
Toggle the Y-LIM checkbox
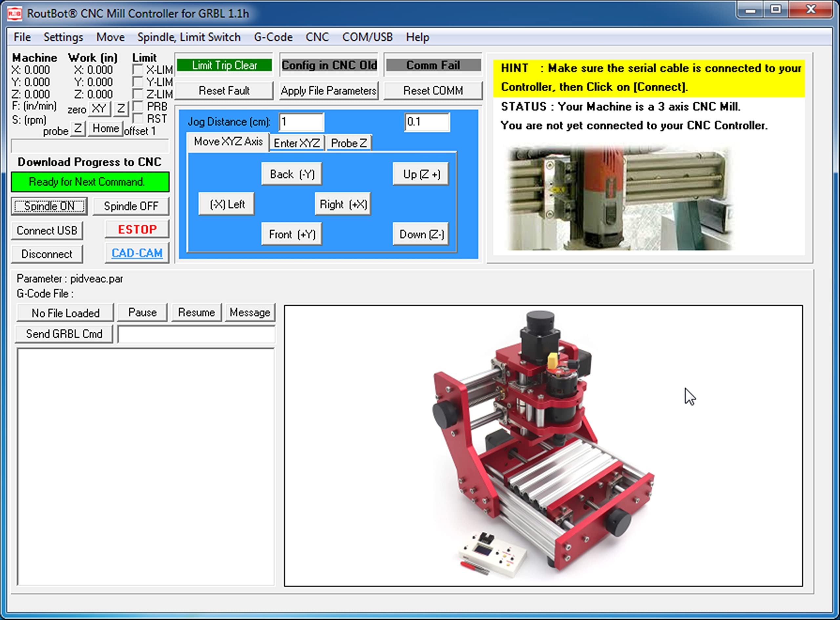click(x=138, y=82)
